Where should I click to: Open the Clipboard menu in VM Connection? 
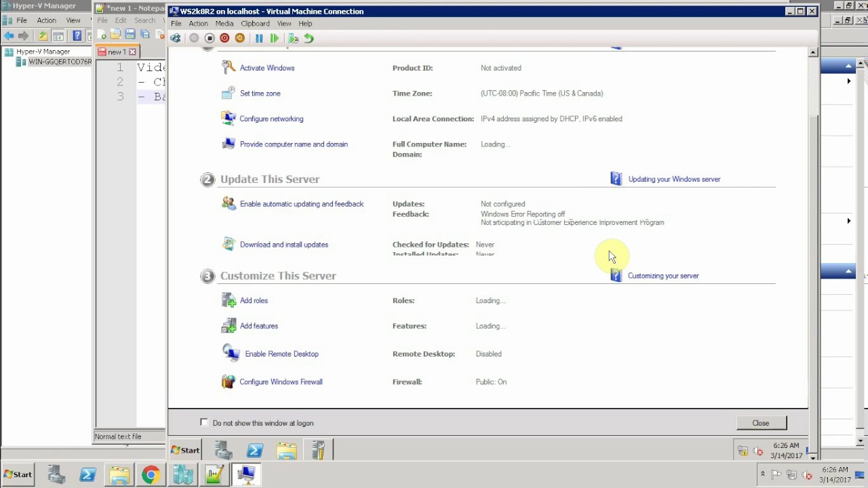tap(255, 24)
